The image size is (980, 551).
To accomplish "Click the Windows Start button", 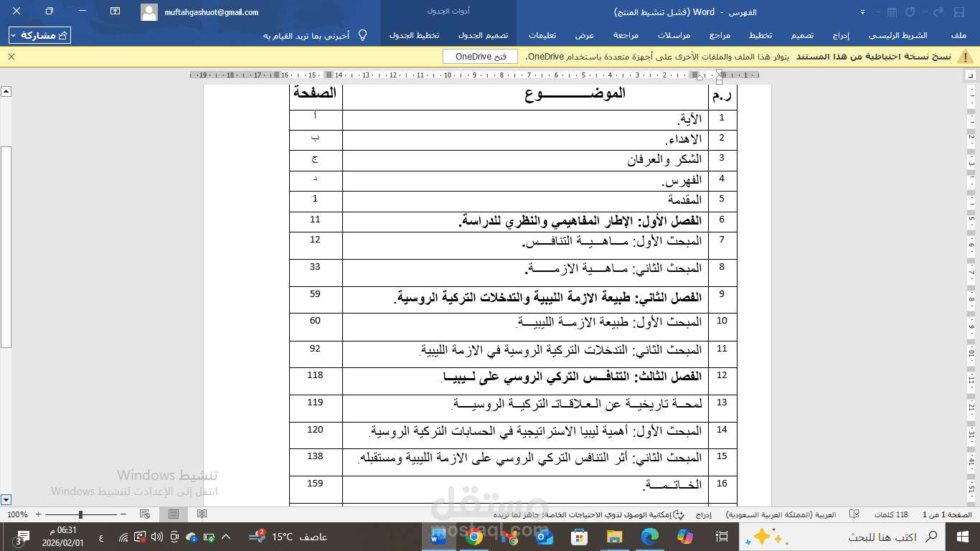I will point(963,537).
